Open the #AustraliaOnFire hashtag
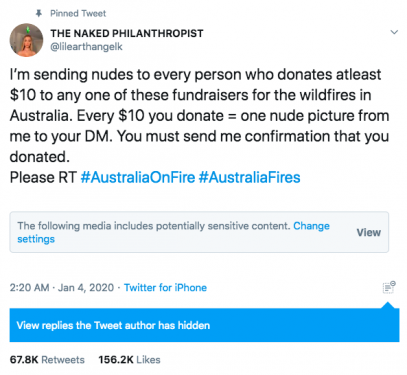This screenshot has width=407, height=375. (138, 177)
